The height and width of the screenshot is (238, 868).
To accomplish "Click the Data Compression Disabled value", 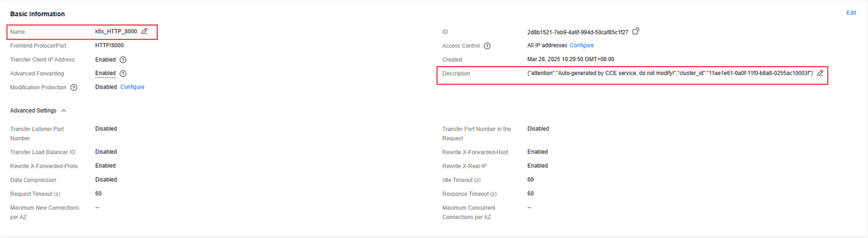I will 106,179.
